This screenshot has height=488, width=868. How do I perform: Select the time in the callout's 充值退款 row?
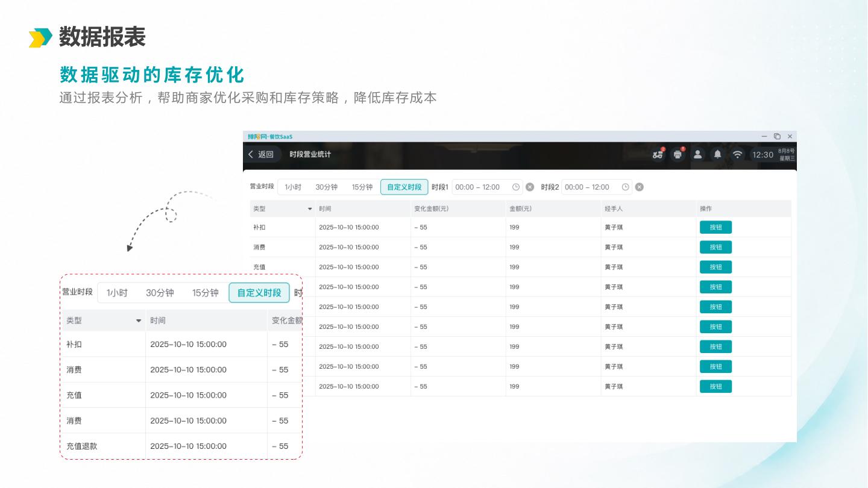tap(188, 446)
